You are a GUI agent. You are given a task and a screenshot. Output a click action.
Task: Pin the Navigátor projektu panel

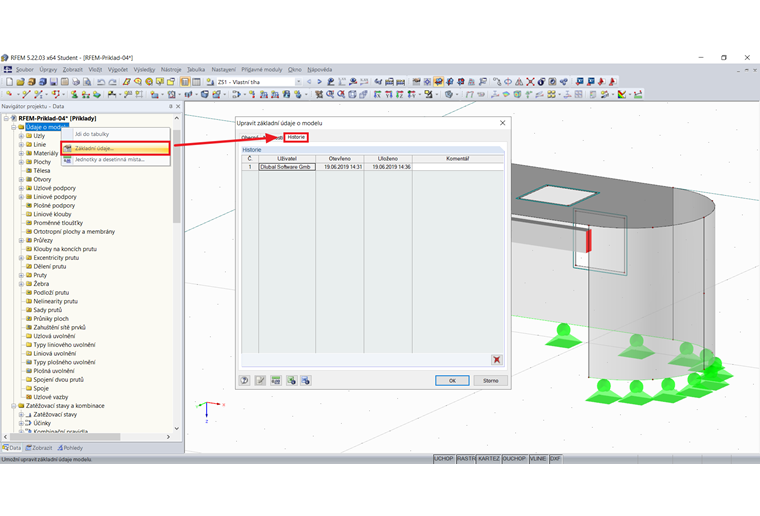[171, 106]
